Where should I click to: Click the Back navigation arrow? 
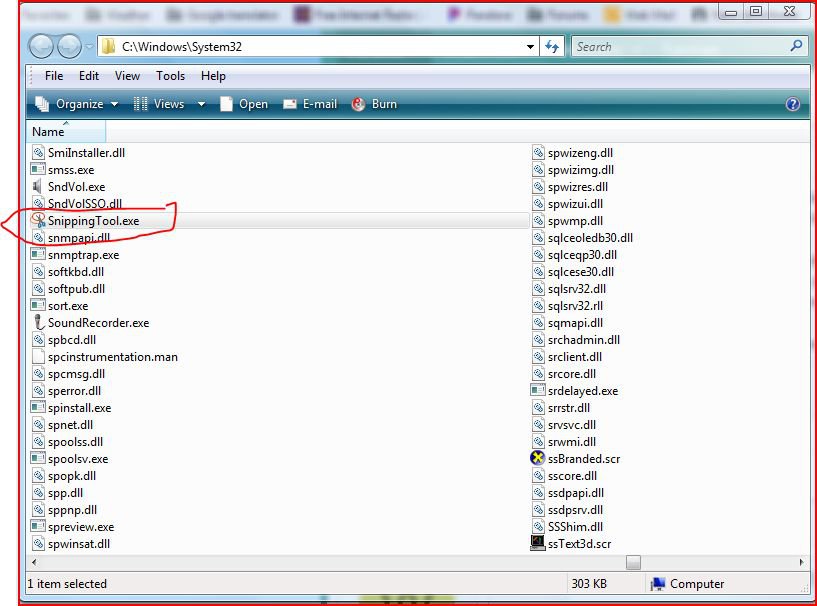pyautogui.click(x=41, y=46)
